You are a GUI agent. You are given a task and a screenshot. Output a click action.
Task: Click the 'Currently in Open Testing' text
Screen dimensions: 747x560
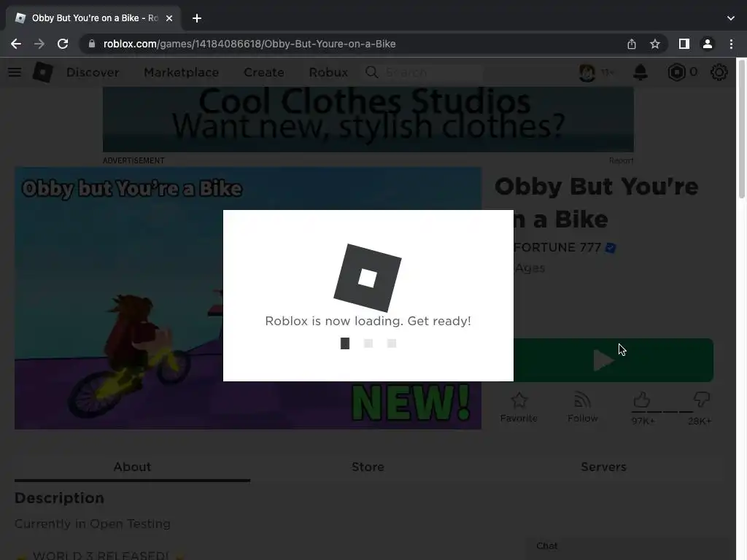pyautogui.click(x=93, y=524)
